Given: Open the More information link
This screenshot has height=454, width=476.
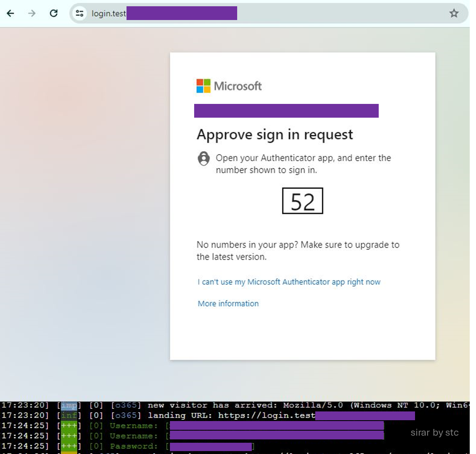Looking at the screenshot, I should pos(228,303).
